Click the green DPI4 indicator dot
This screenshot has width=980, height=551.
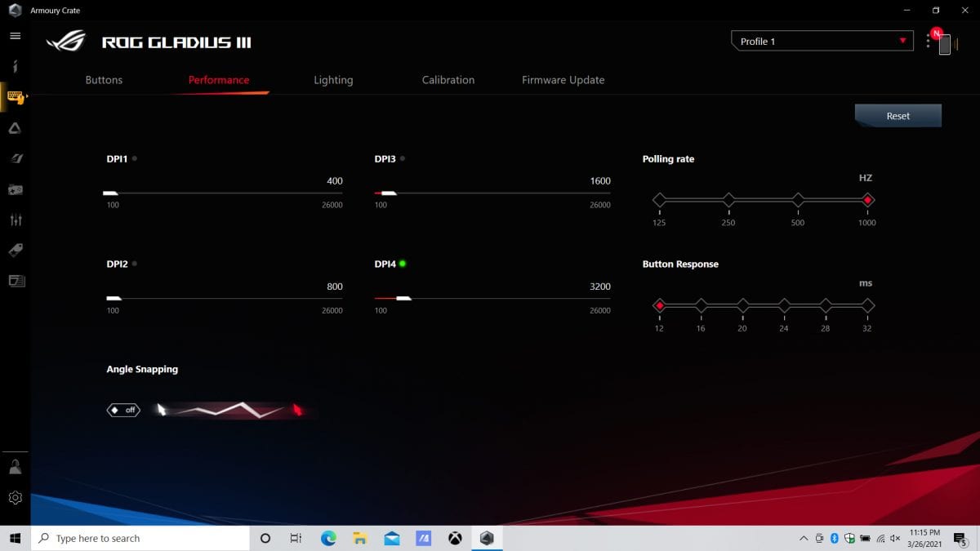(x=403, y=264)
